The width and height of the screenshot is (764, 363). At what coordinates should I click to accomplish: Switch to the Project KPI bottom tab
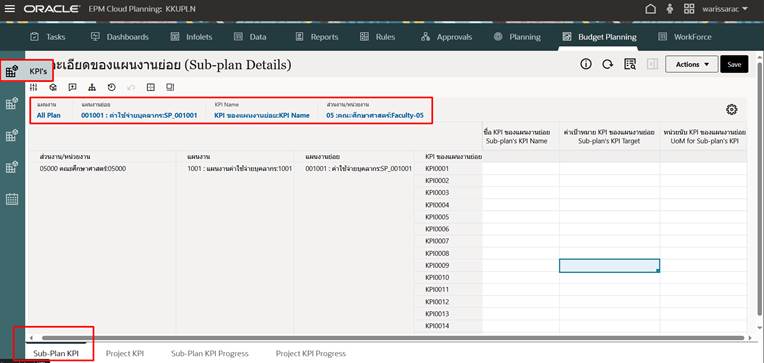(x=125, y=353)
